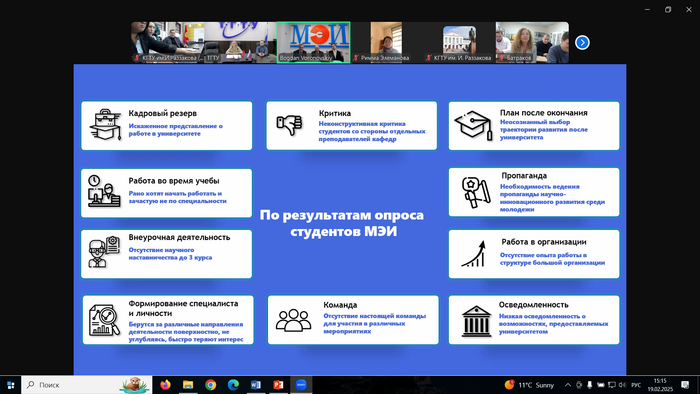Open the weather widget showing 11°C Sunny
The width and height of the screenshot is (700, 394).
click(x=529, y=385)
